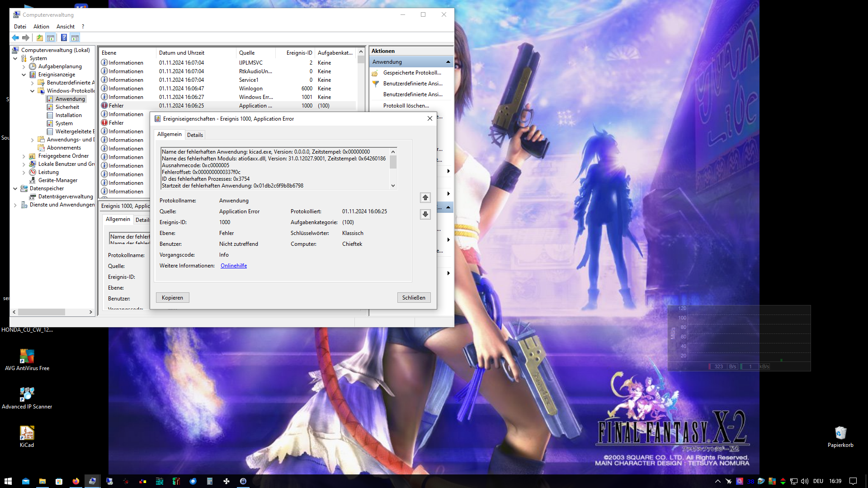The image size is (868, 488).
Task: Select the Winlogon event row
Action: 227,89
